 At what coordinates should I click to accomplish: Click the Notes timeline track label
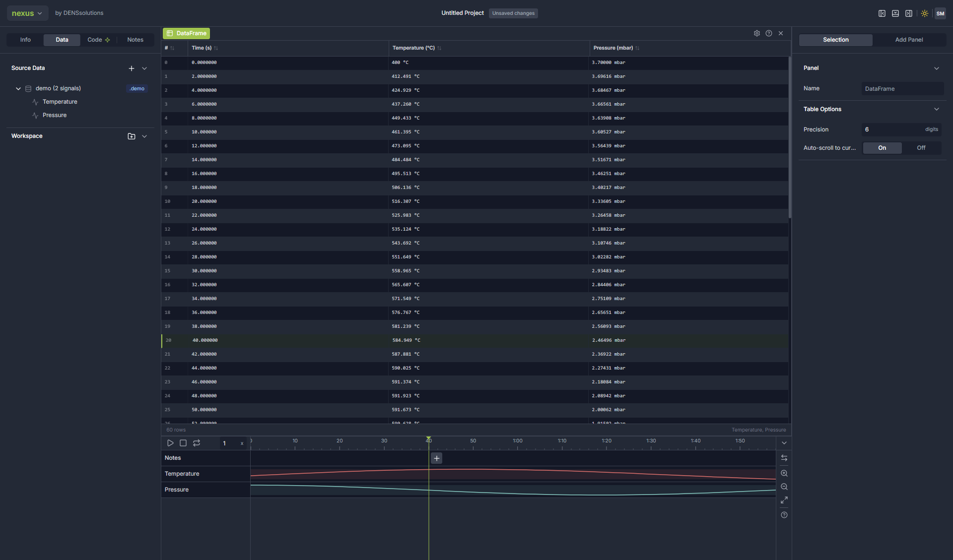coord(173,458)
